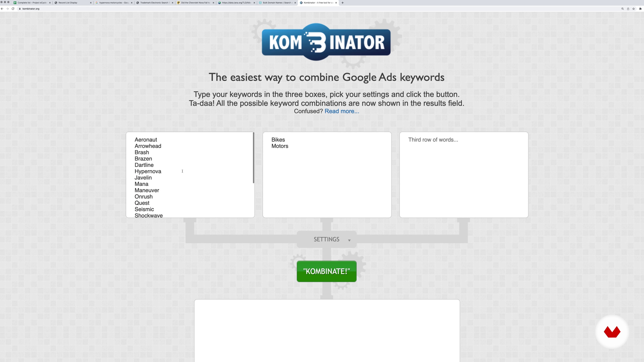Close the Complete list - Project eCycle tab
The image size is (644, 362).
(50, 3)
